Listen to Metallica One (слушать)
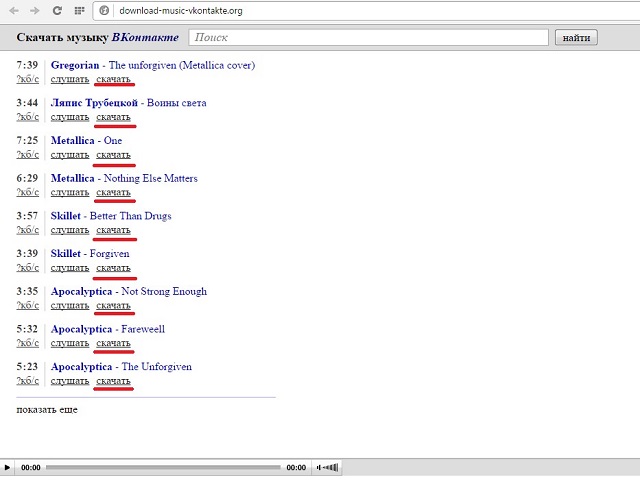Viewport: 640px width, 499px height. 70,155
